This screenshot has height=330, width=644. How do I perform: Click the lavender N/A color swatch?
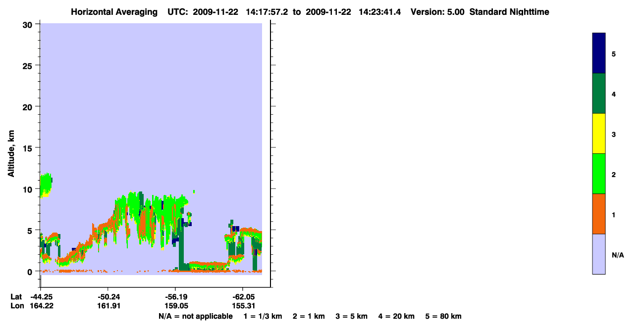(599, 254)
